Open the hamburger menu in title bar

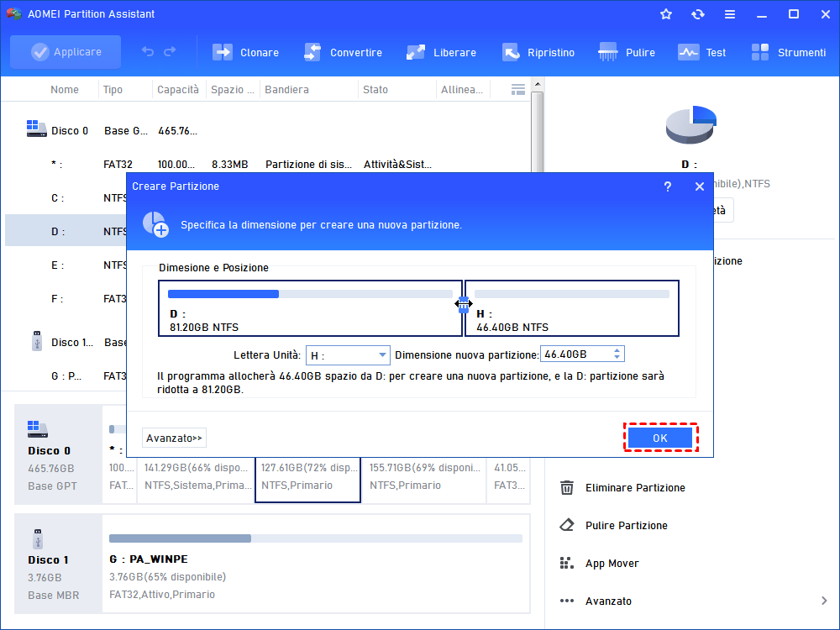point(730,14)
